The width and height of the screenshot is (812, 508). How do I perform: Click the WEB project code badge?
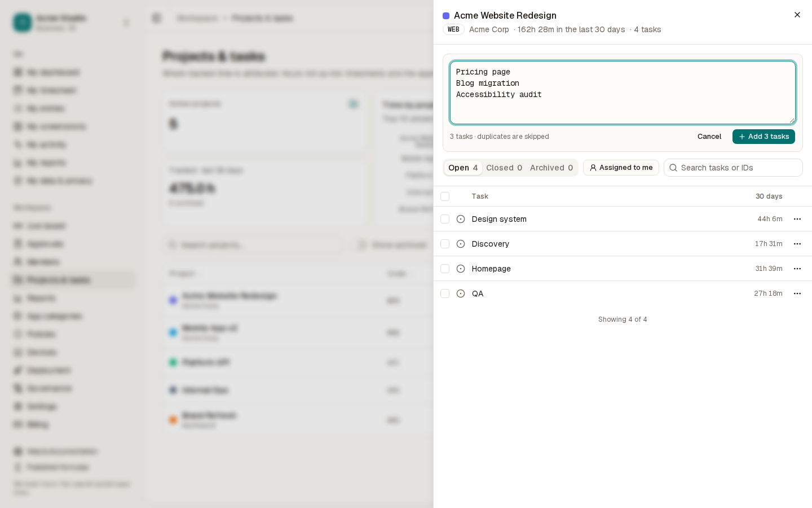(x=453, y=29)
